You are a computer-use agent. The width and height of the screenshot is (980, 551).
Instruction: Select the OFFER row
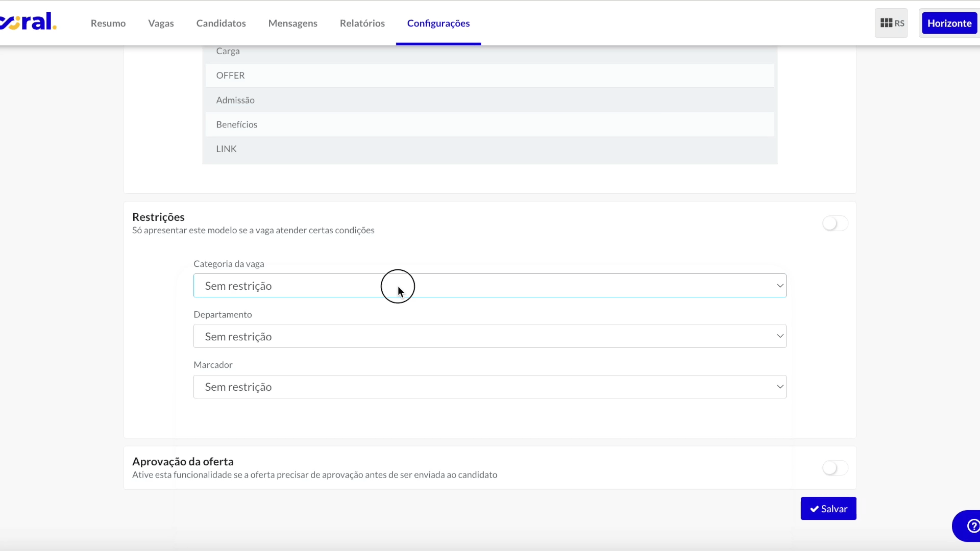point(489,76)
